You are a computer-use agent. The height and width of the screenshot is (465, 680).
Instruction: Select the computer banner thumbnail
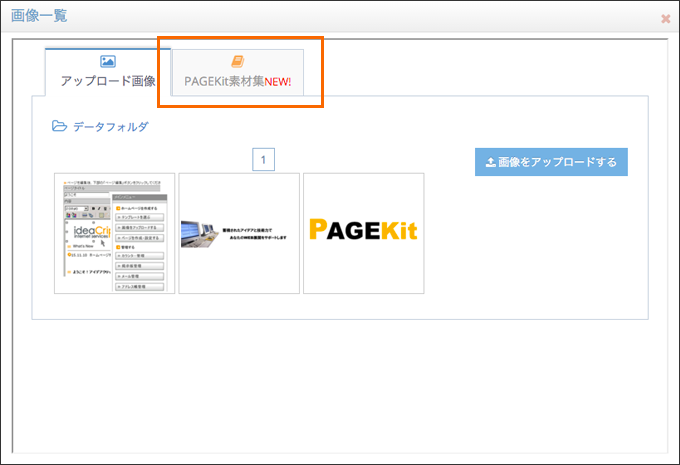(x=239, y=233)
